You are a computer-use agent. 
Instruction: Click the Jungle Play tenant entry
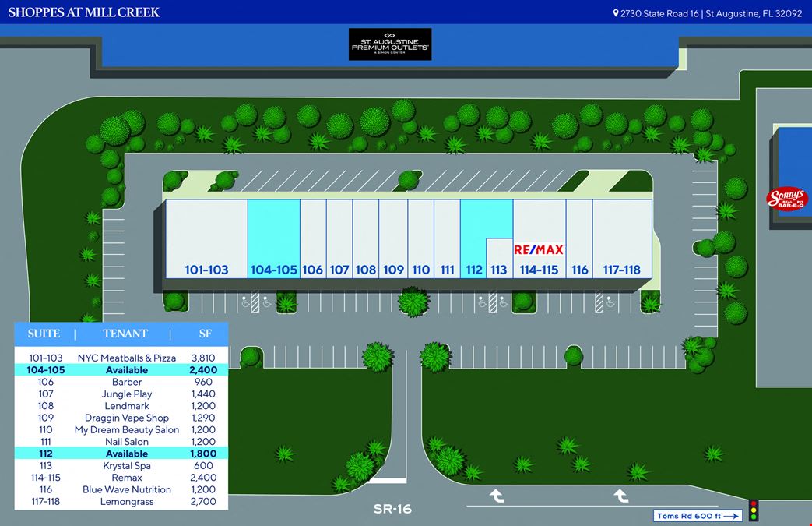(127, 394)
